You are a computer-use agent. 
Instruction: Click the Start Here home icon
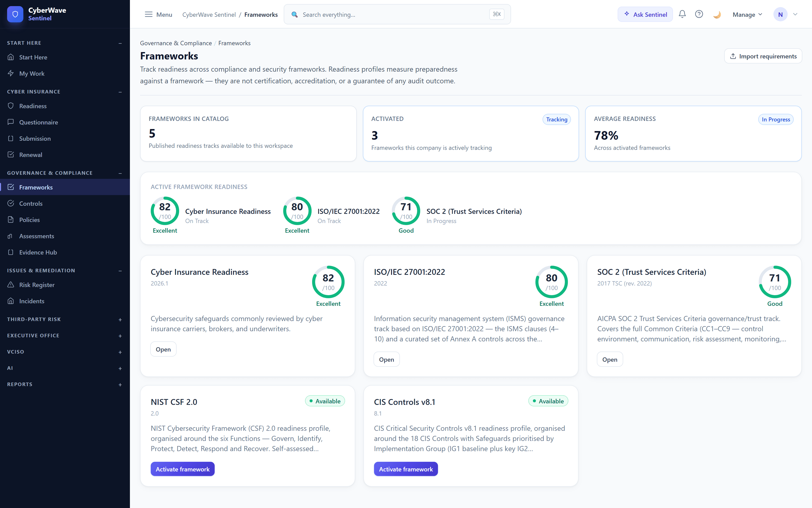[x=11, y=57]
